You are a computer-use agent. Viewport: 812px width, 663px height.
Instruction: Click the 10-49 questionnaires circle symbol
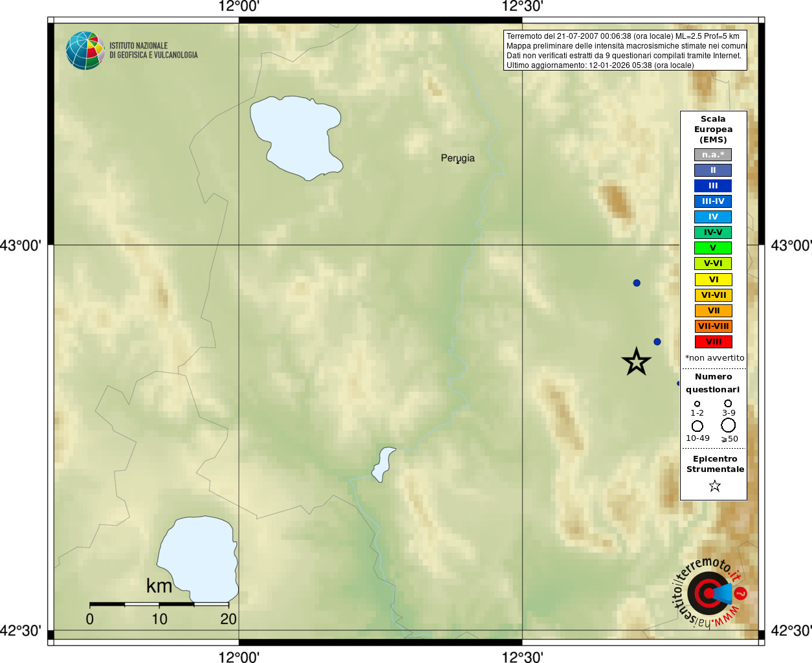coord(697,426)
